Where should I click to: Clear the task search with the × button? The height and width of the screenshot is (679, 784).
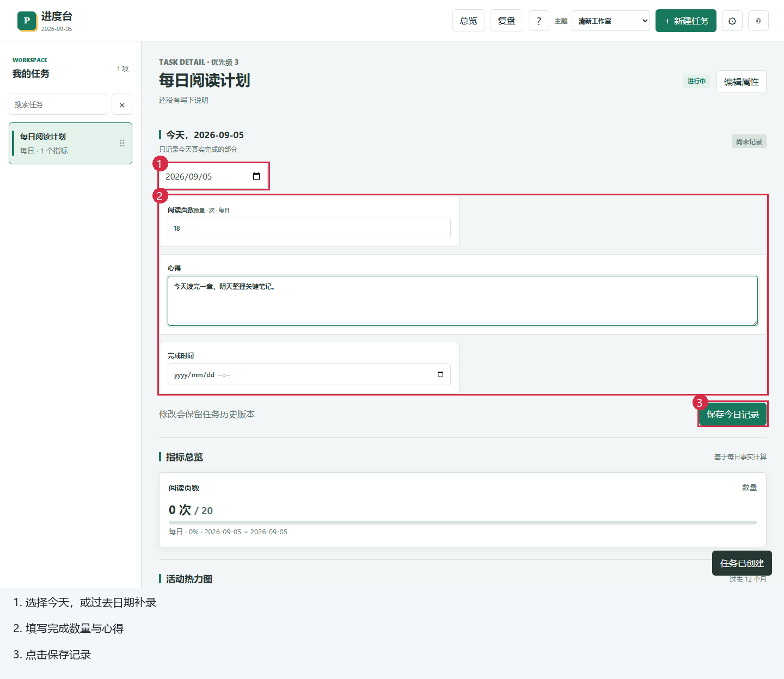[122, 104]
